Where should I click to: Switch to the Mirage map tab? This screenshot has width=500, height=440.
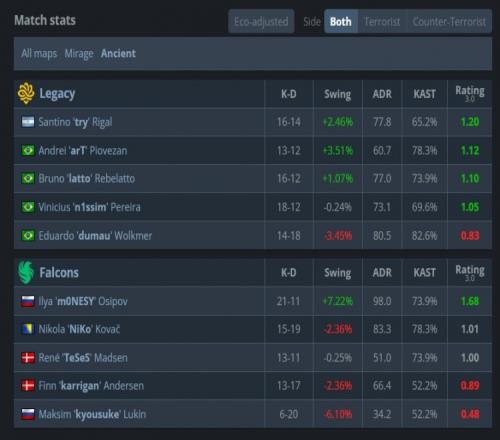pos(79,53)
